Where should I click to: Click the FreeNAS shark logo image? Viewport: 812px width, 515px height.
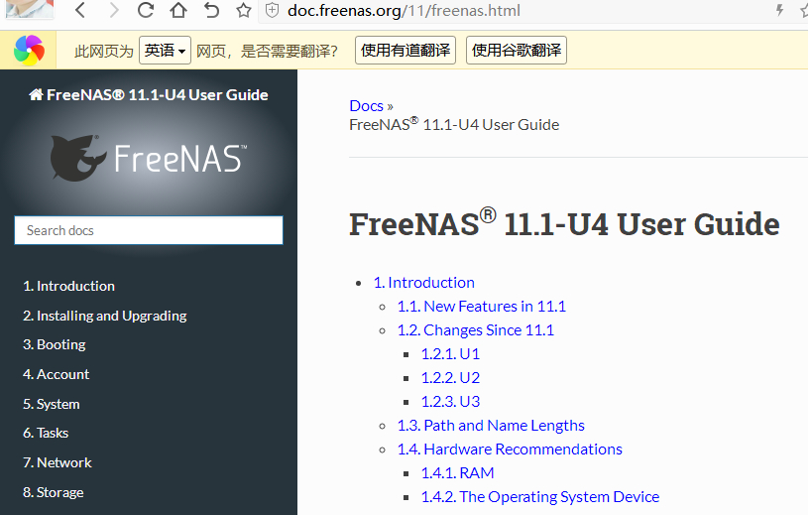149,158
